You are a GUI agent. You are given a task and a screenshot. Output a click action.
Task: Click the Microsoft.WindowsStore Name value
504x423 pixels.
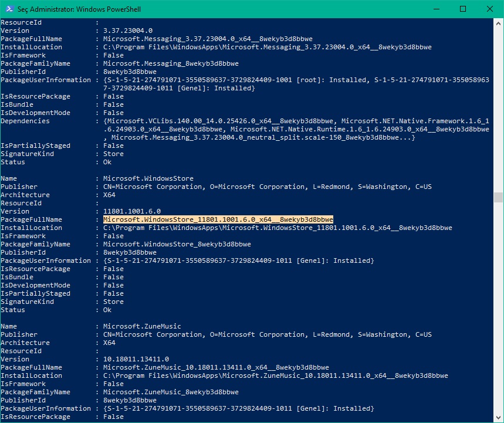(148, 178)
